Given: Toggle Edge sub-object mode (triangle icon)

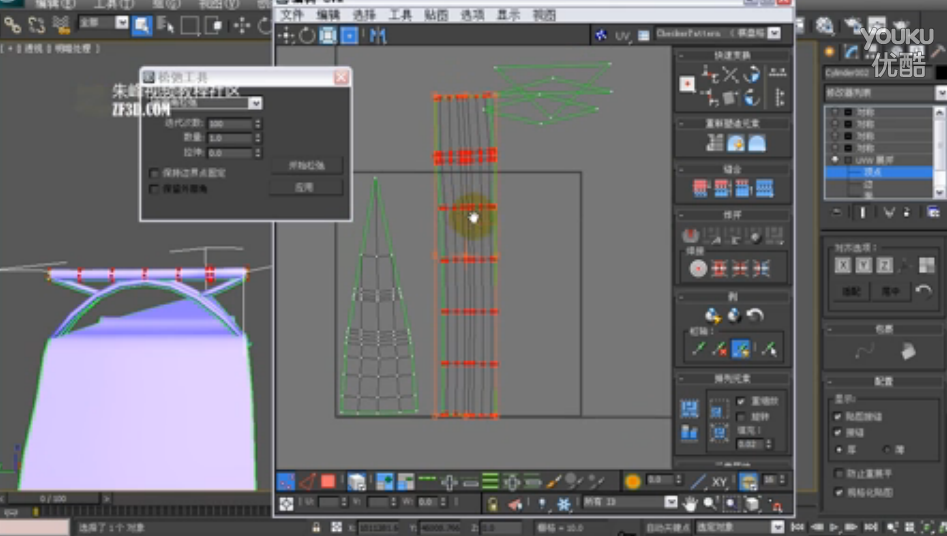Looking at the screenshot, I should click(307, 482).
